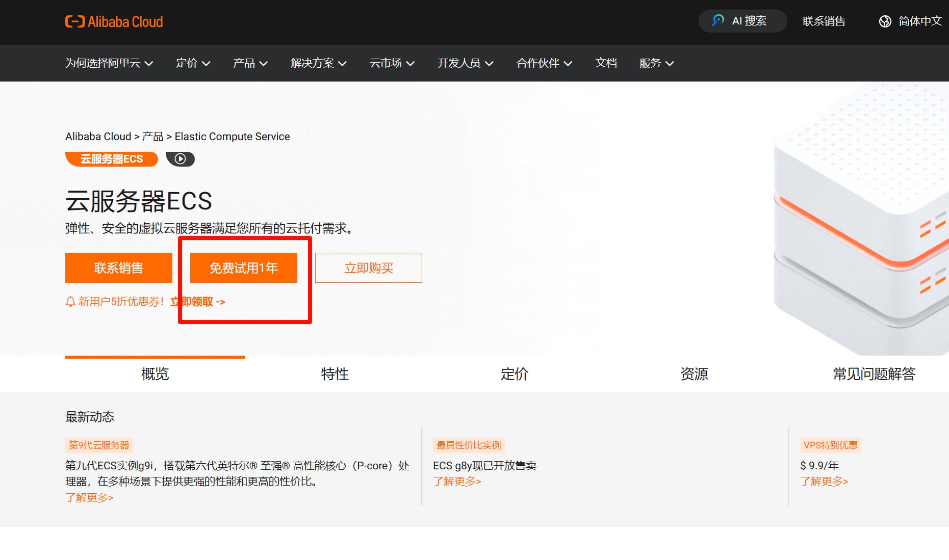Open the 产品 navigation dropdown

(x=250, y=63)
